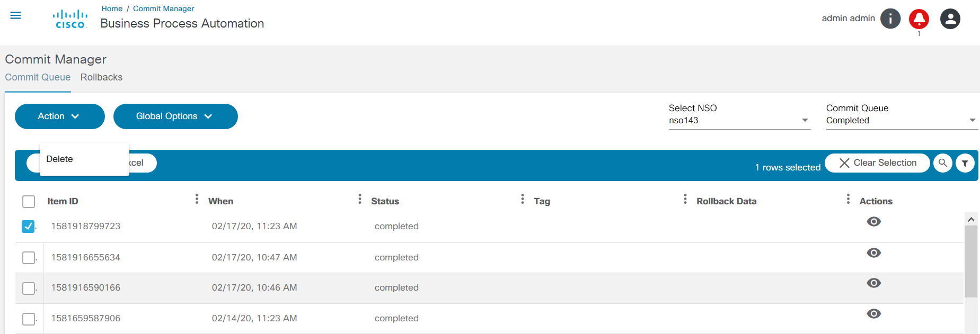Click the Cisco logo
The width and height of the screenshot is (980, 334).
70,19
